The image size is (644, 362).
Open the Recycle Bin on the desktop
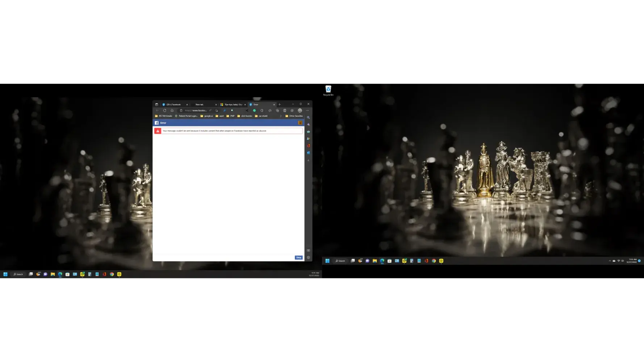pyautogui.click(x=328, y=90)
